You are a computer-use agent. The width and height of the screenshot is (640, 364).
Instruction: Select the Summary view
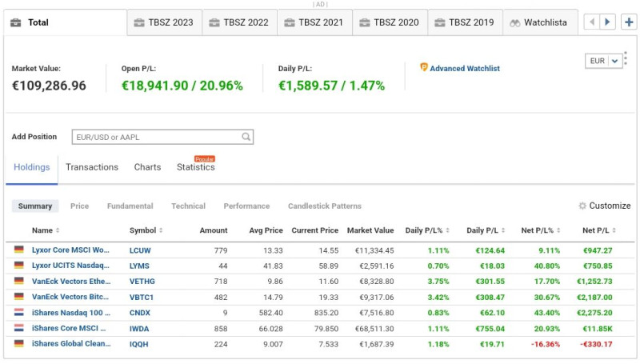[35, 206]
